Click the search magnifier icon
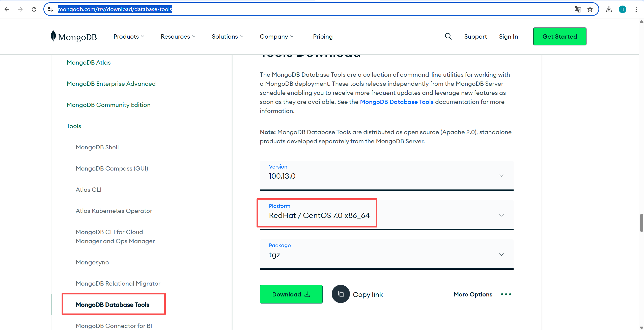 [x=448, y=36]
